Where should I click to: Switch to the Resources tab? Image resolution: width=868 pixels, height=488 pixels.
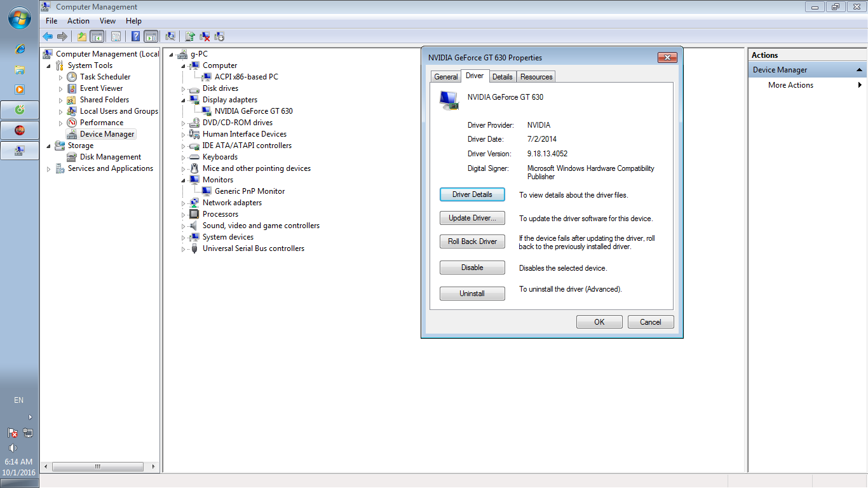click(x=536, y=77)
